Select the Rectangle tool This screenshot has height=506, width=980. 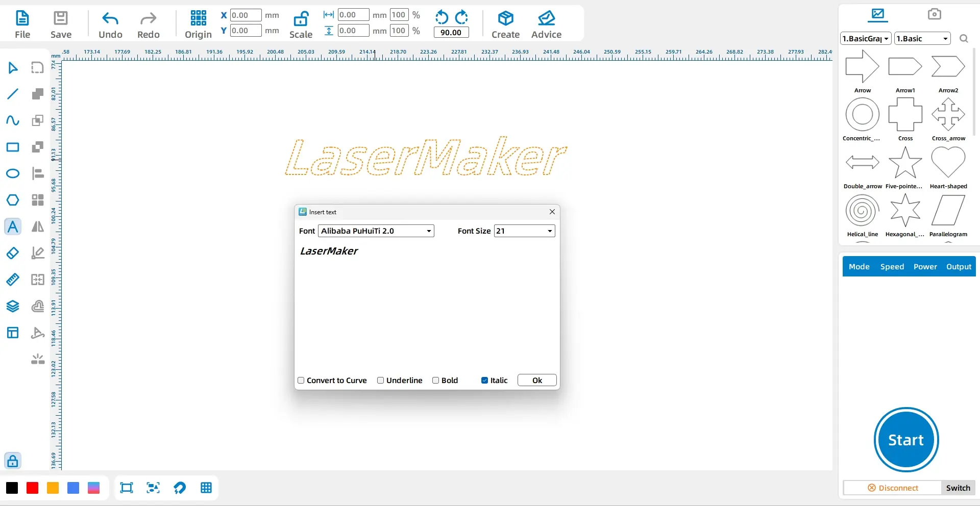pyautogui.click(x=13, y=147)
